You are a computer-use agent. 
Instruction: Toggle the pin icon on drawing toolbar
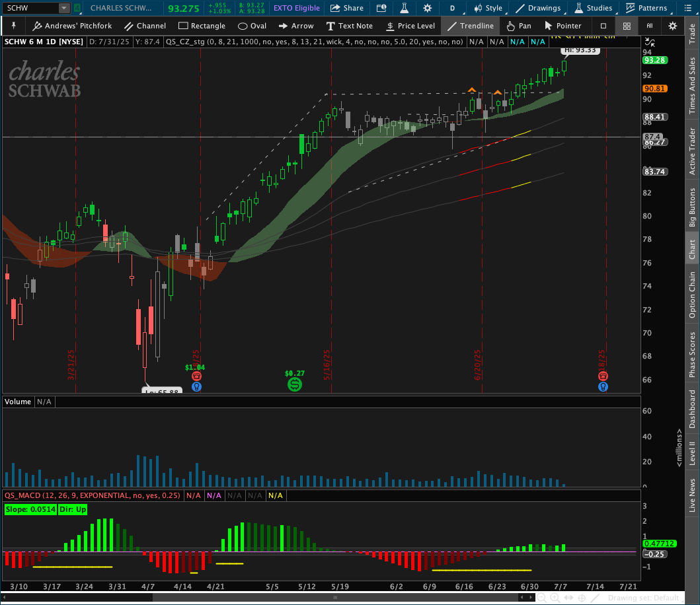(13, 26)
